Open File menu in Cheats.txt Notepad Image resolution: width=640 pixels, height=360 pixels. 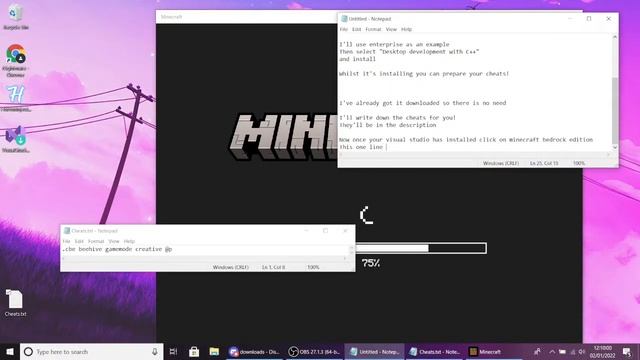tap(67, 241)
